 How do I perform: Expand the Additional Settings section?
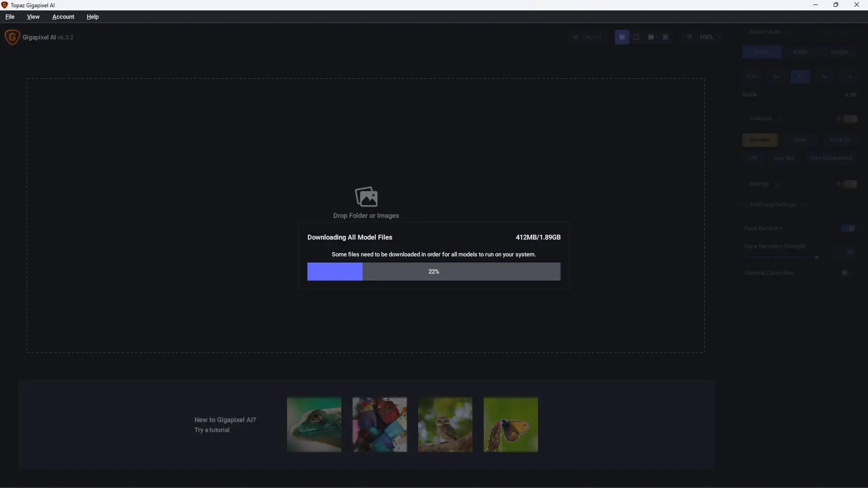(772, 205)
